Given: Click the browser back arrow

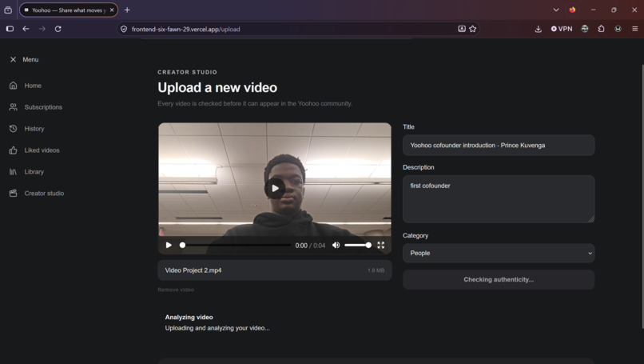Looking at the screenshot, I should [26, 29].
